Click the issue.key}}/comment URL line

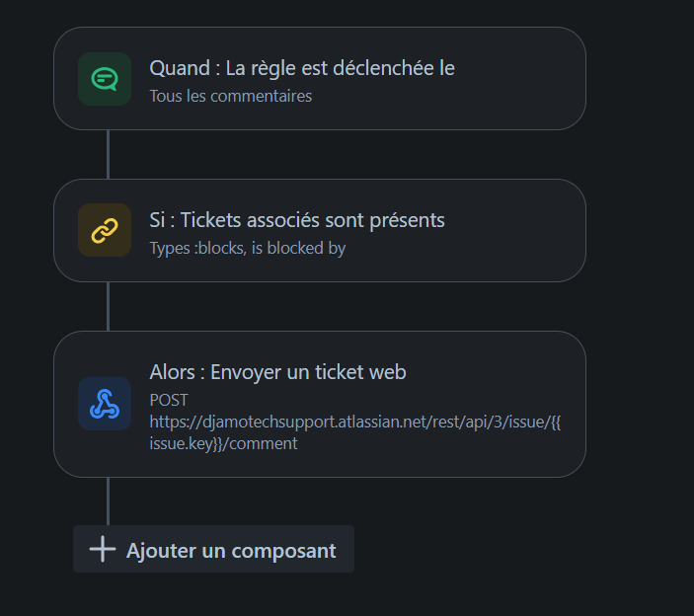pos(223,443)
